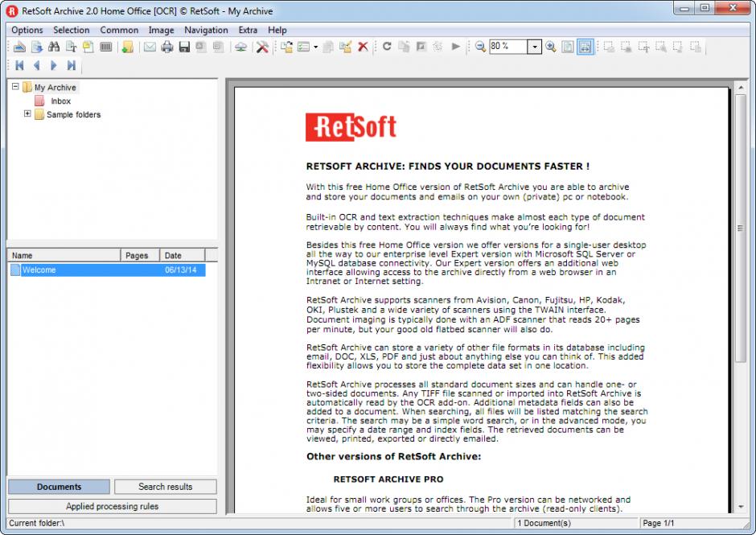The image size is (756, 535).
Task: Open the Common menu
Action: [119, 30]
